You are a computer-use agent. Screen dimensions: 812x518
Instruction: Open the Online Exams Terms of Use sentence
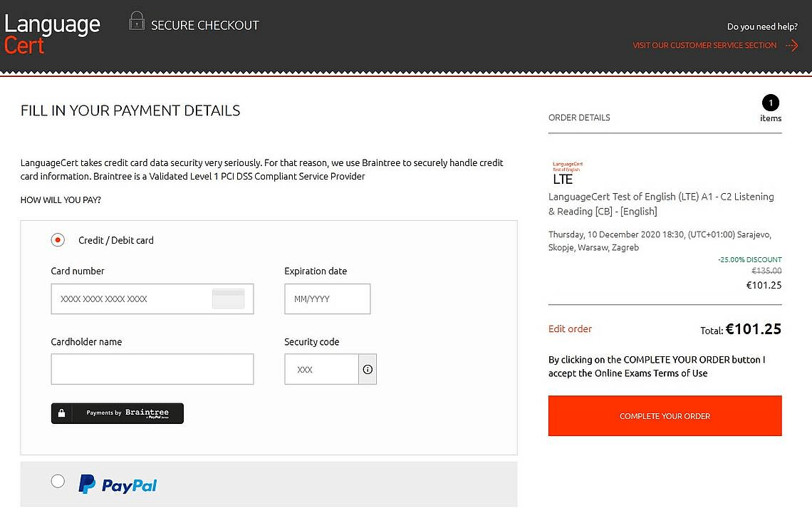pos(657,366)
